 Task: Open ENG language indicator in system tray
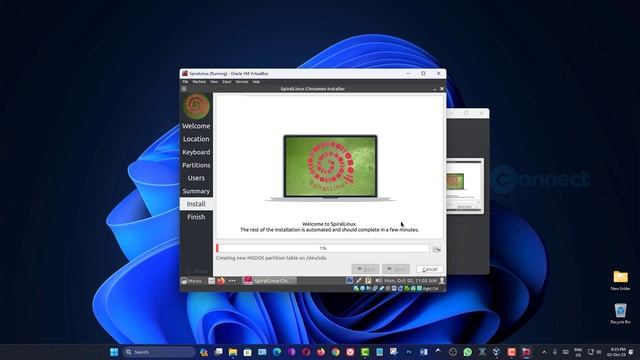click(578, 352)
